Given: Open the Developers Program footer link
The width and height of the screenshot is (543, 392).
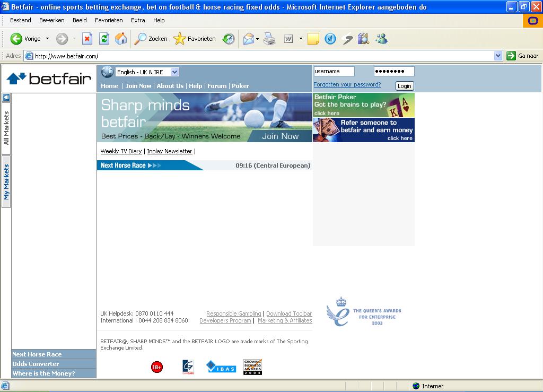Looking at the screenshot, I should tap(225, 321).
